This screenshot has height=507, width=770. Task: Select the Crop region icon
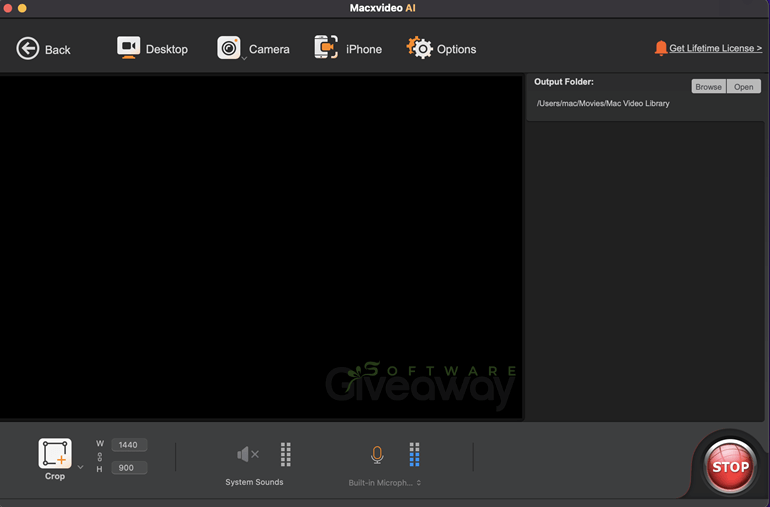[55, 453]
